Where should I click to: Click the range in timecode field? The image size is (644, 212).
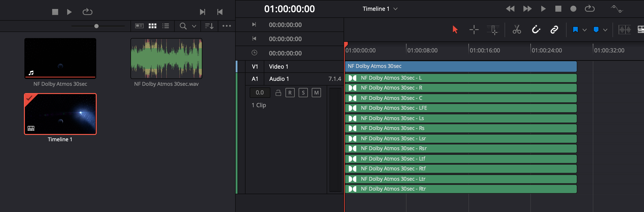pyautogui.click(x=285, y=25)
